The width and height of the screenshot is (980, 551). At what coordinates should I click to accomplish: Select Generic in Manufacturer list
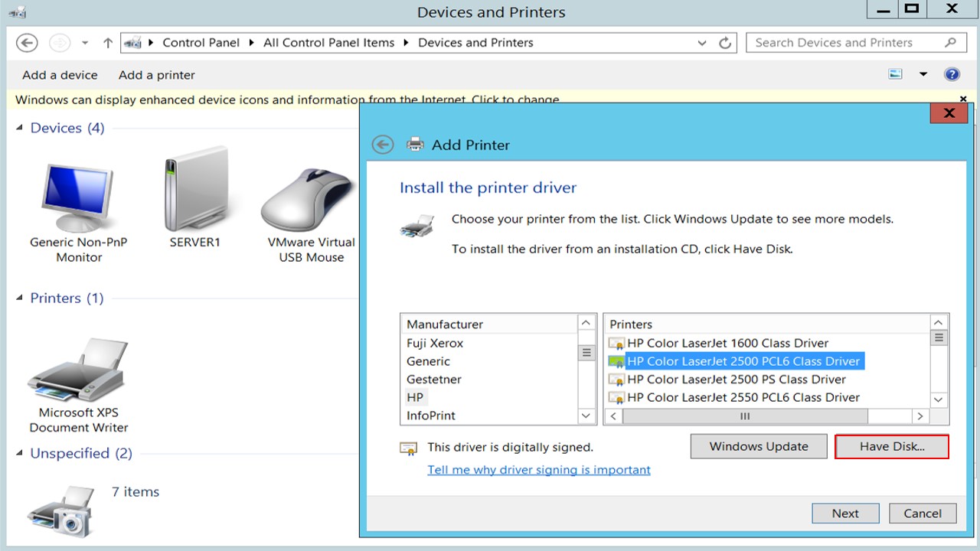coord(428,361)
